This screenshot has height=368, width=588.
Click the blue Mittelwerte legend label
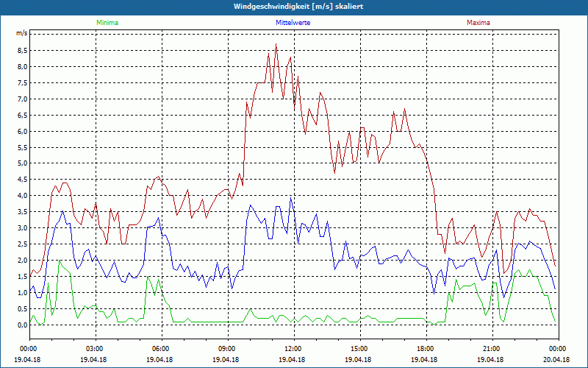pos(293,23)
